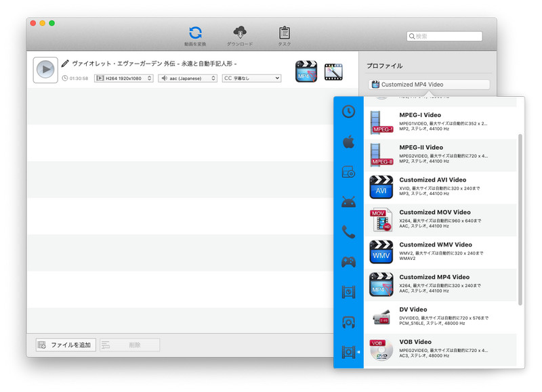The image size is (542, 392).
Task: Minimize the window with the yellow button
Action: 43,23
